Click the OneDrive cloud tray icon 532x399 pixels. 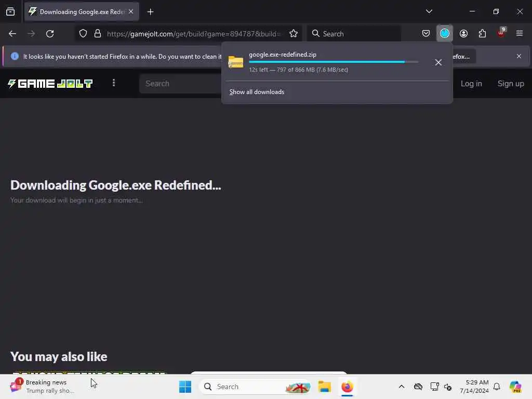click(x=418, y=387)
